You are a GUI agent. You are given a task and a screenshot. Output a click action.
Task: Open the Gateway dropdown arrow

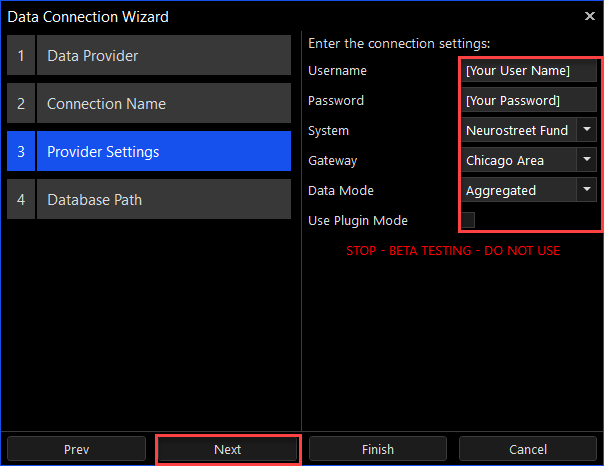(586, 160)
